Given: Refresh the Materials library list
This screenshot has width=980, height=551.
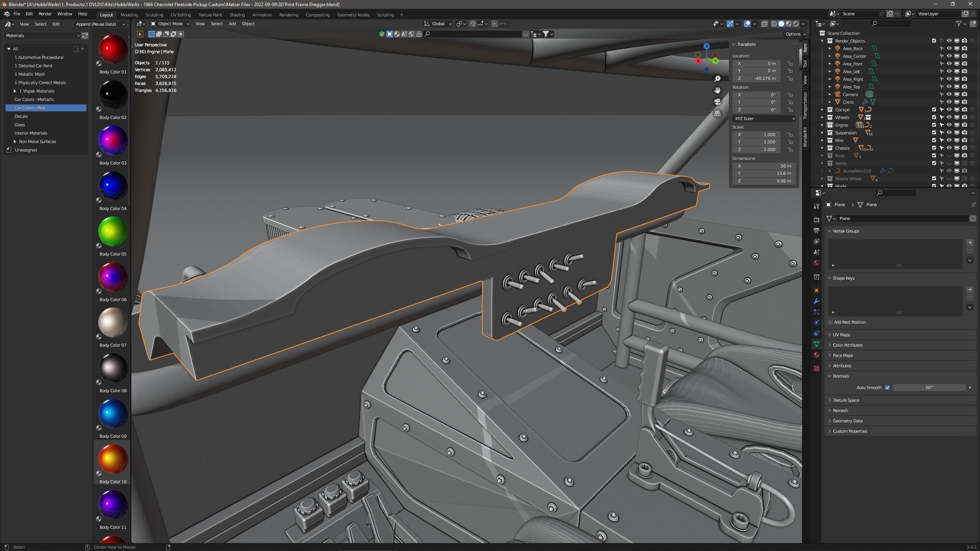Looking at the screenshot, I should tap(85, 36).
